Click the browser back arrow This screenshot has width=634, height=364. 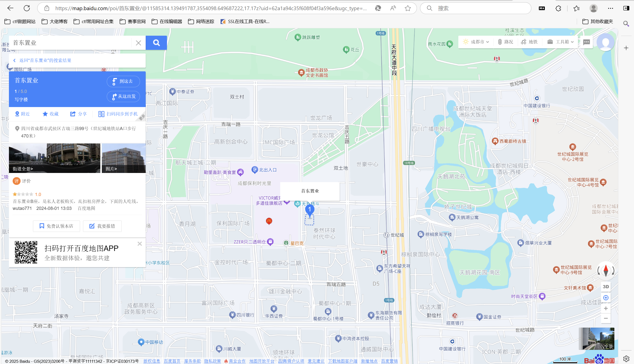10,8
